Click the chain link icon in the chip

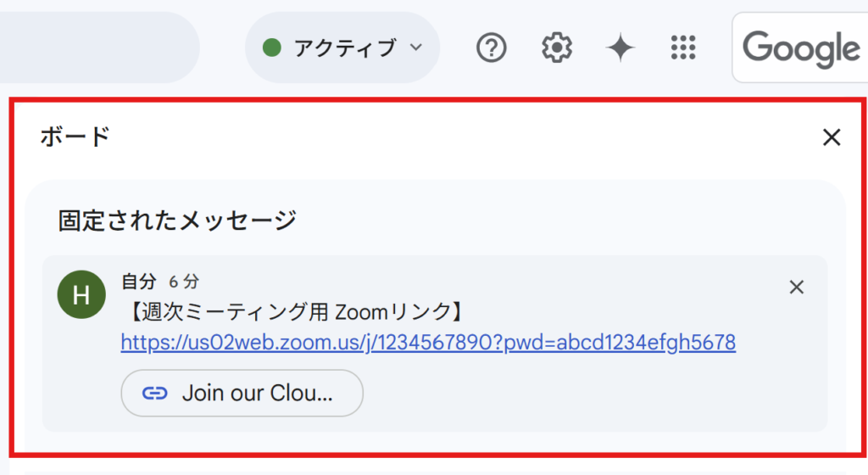(154, 393)
